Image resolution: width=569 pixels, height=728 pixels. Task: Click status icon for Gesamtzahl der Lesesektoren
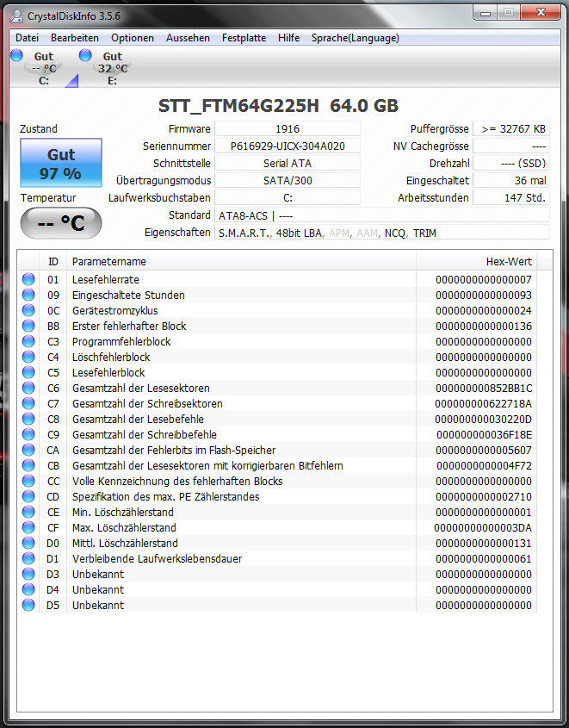[x=28, y=388]
